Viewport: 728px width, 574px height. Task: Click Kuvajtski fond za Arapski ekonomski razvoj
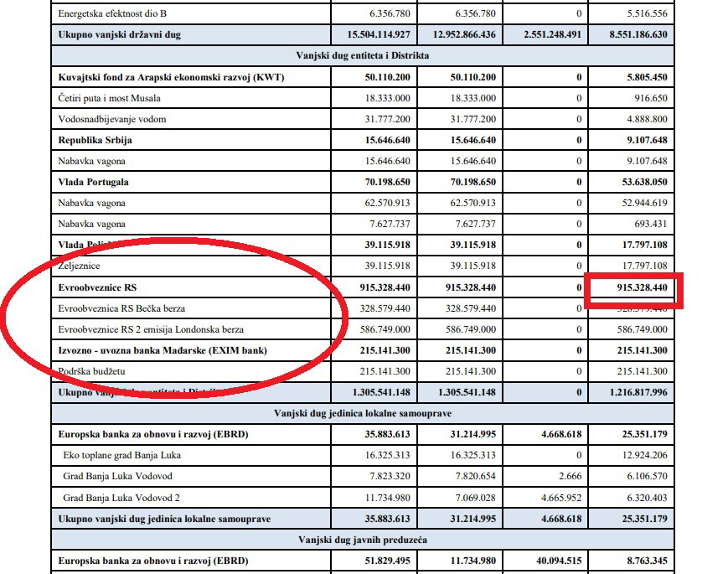click(x=171, y=77)
